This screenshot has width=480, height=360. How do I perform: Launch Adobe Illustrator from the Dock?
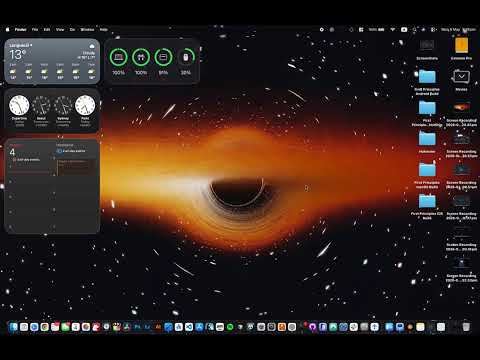158,327
